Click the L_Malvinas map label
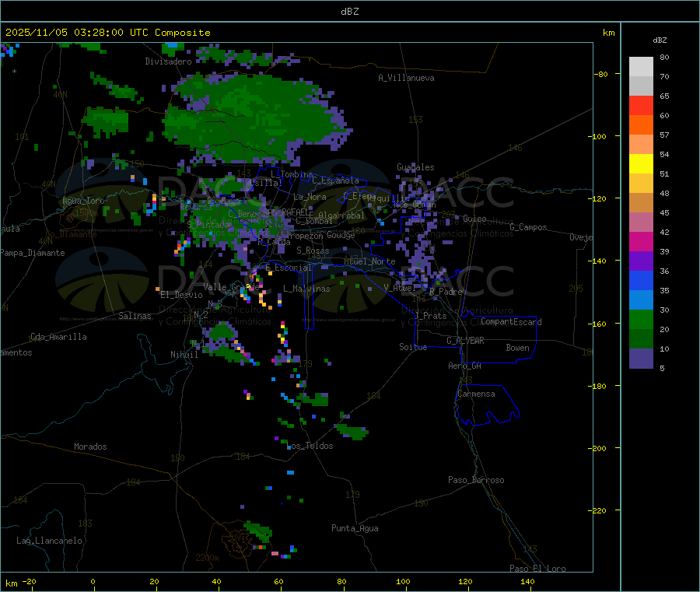This screenshot has width=700, height=592. [306, 289]
